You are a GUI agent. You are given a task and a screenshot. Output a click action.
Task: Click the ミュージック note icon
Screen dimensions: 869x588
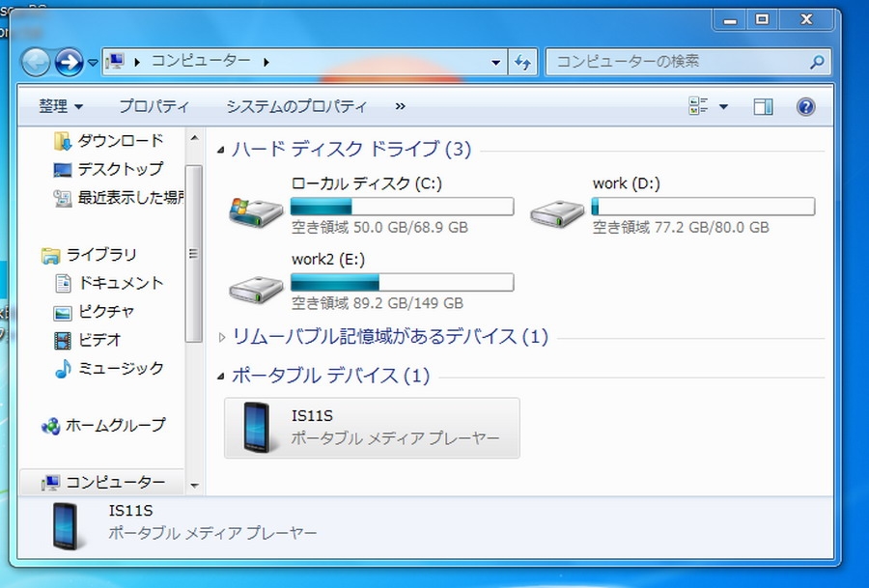(63, 369)
